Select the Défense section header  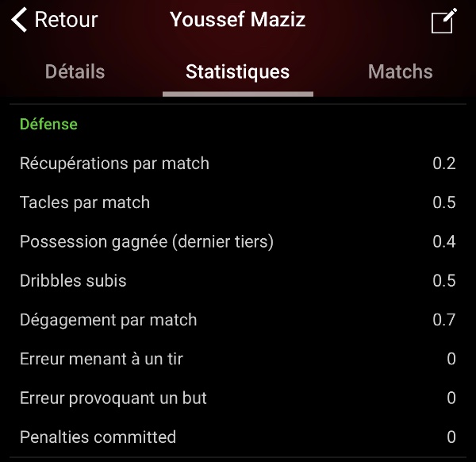coord(48,125)
